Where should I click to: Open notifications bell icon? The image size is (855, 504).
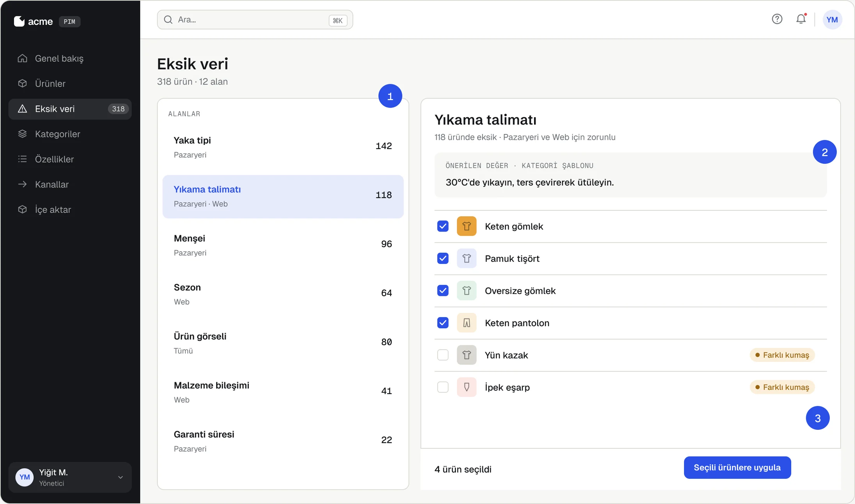click(801, 19)
